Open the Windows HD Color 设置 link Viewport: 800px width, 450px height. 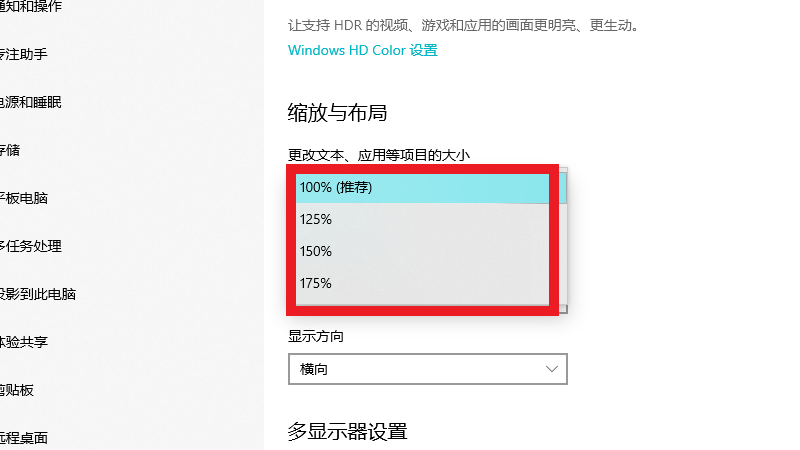point(362,50)
